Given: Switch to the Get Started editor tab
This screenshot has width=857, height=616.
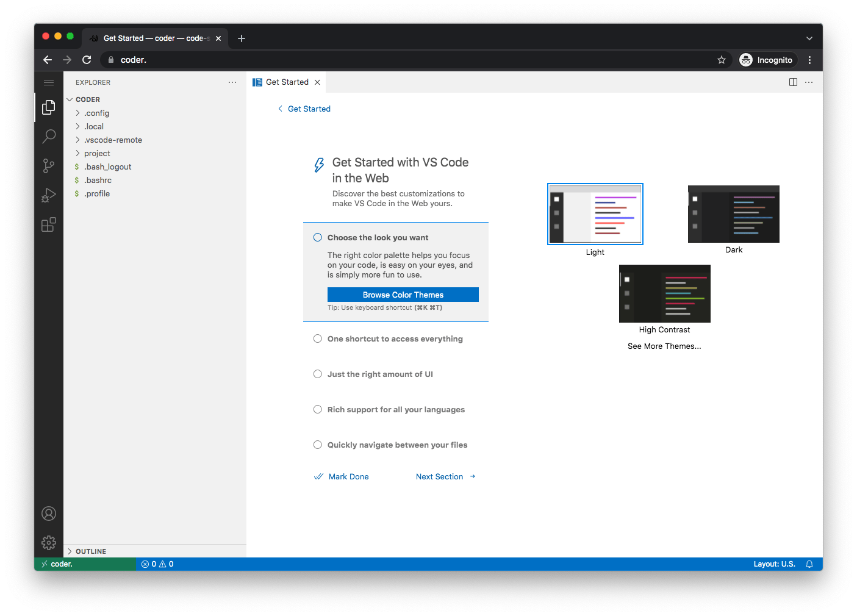Looking at the screenshot, I should coord(287,82).
